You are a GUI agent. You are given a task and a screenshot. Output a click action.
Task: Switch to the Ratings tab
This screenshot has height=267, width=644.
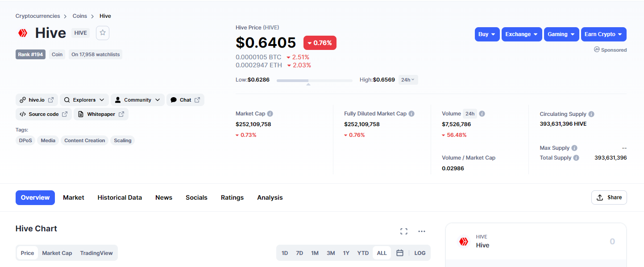[x=232, y=197]
